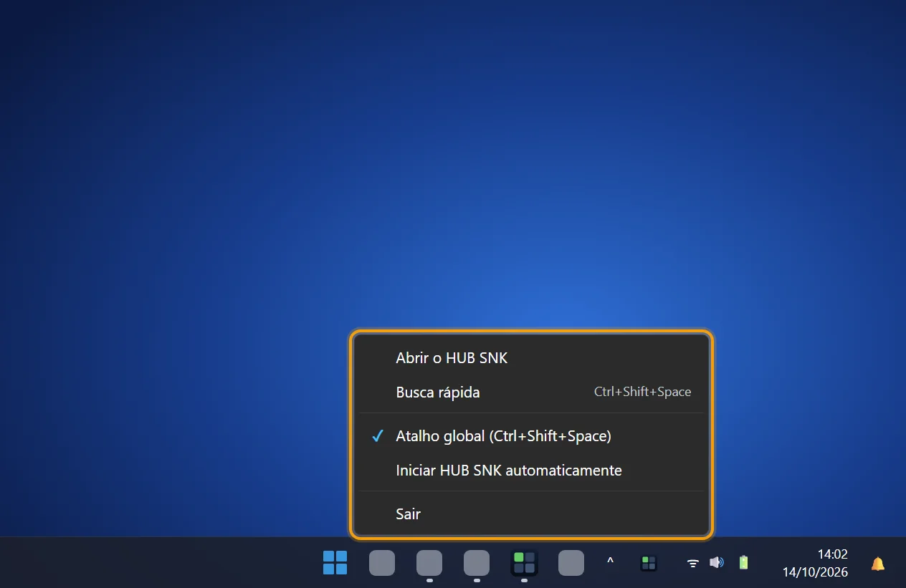Viewport: 906px width, 588px height.
Task: Open the notifications bell icon
Action: point(877,564)
